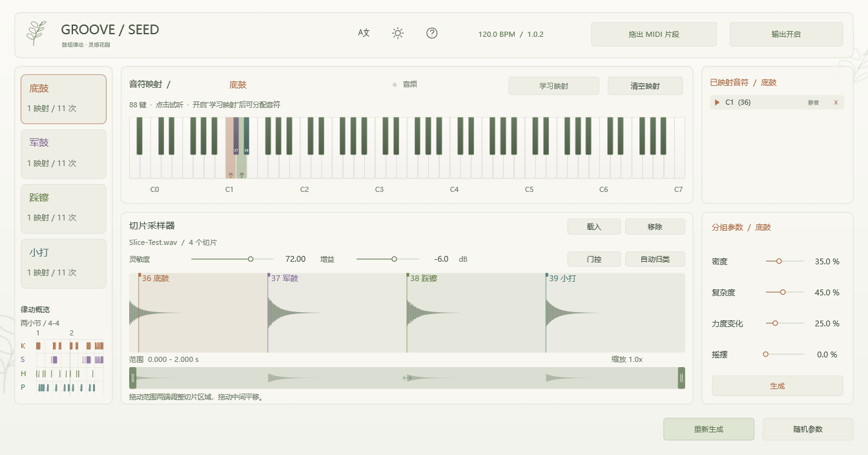The image size is (868, 455).
Task: Click the 35.0 % density value
Action: (827, 262)
